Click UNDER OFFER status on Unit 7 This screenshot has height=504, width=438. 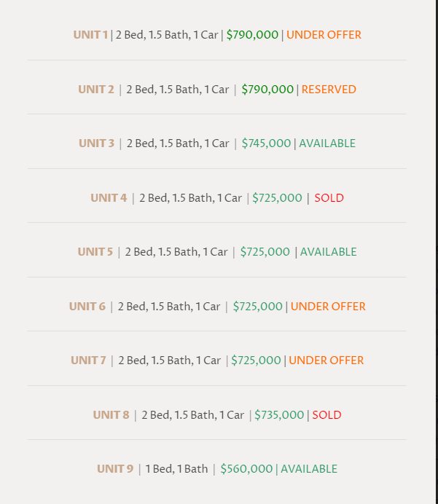point(326,361)
